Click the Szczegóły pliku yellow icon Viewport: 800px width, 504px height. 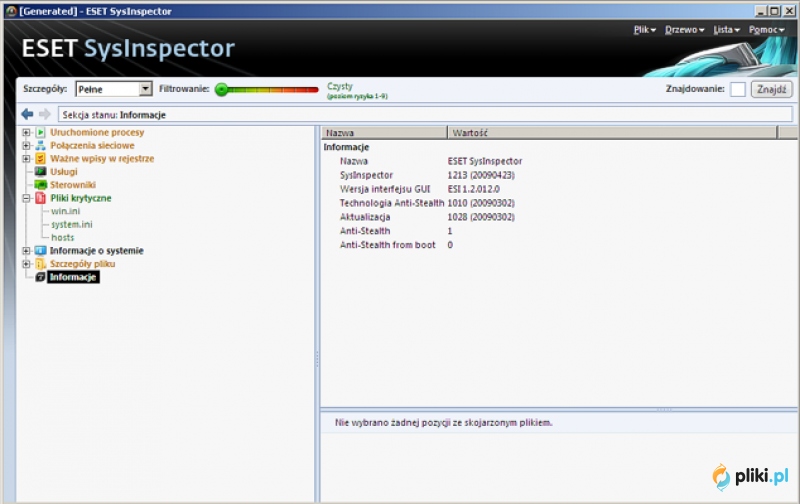[x=40, y=264]
